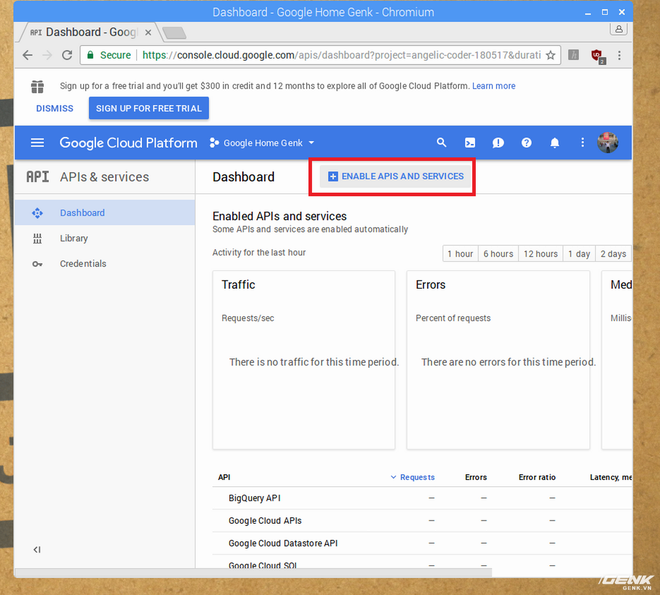Viewport: 660px width, 595px height.
Task: Click the green secure padlock icon
Action: [x=90, y=55]
